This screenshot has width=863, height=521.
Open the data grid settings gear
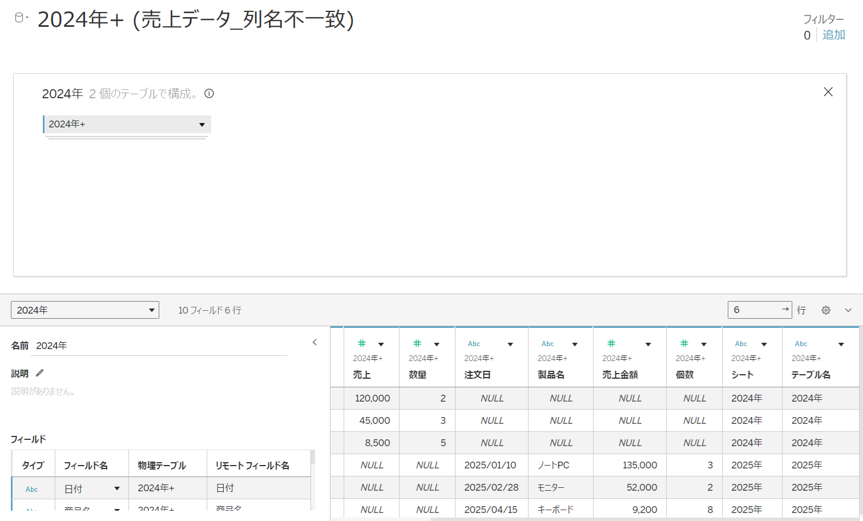(x=826, y=310)
